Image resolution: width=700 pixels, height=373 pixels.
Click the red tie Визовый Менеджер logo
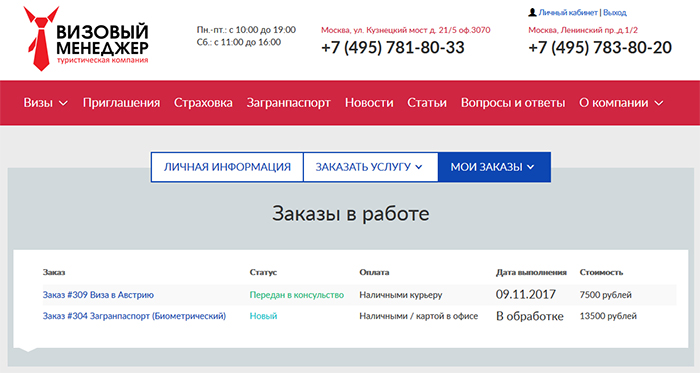(86, 39)
